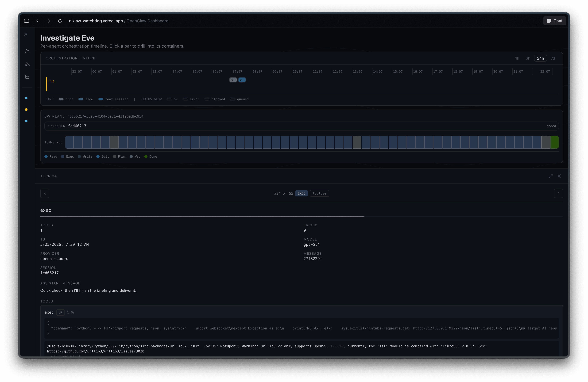Open the github.com/urllib3 issues link
This screenshot has width=588, height=382.
(96, 351)
